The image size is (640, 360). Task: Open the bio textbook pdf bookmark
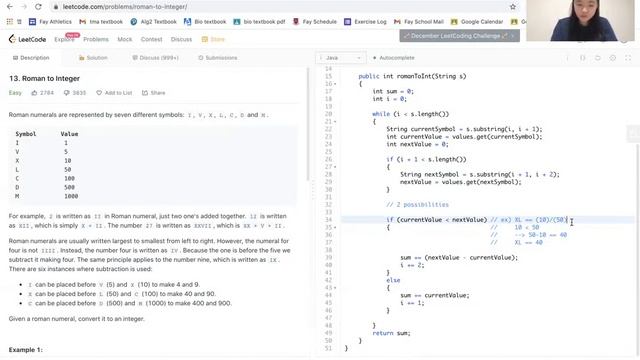coord(259,22)
